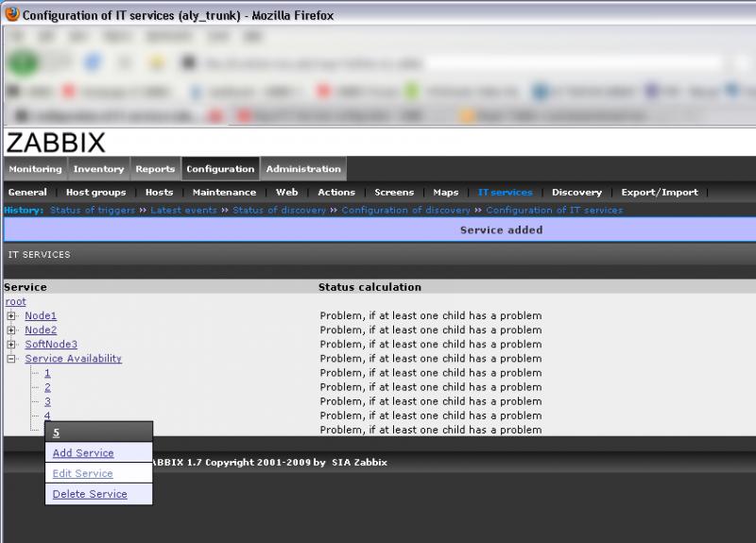Expand the Node2 tree node
The image size is (756, 543).
point(11,331)
